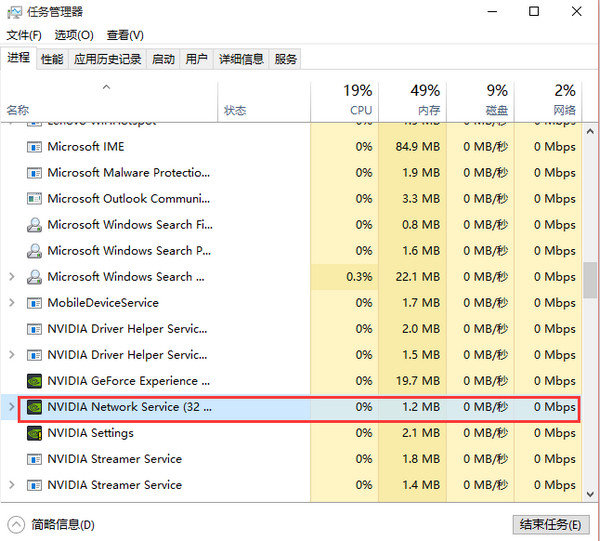Screen dimensions: 600x541
Task: Select the Microsoft Outlook Communi... row
Action: (x=291, y=199)
